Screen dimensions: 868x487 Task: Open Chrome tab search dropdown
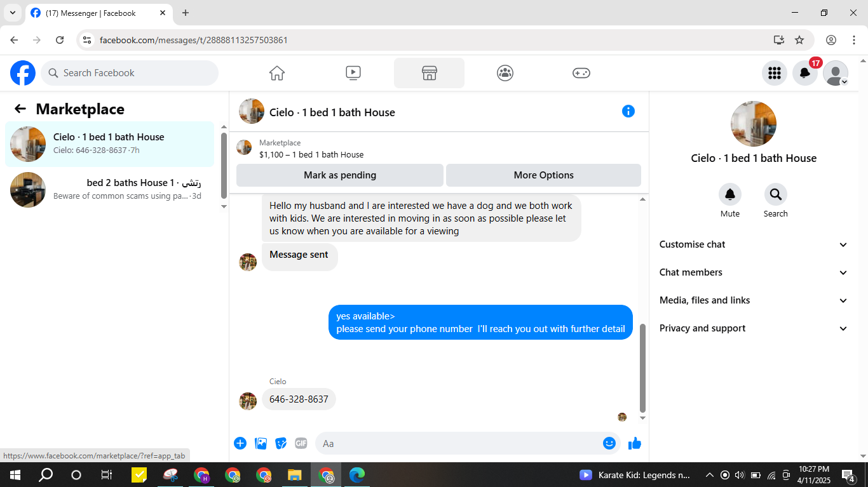(12, 13)
